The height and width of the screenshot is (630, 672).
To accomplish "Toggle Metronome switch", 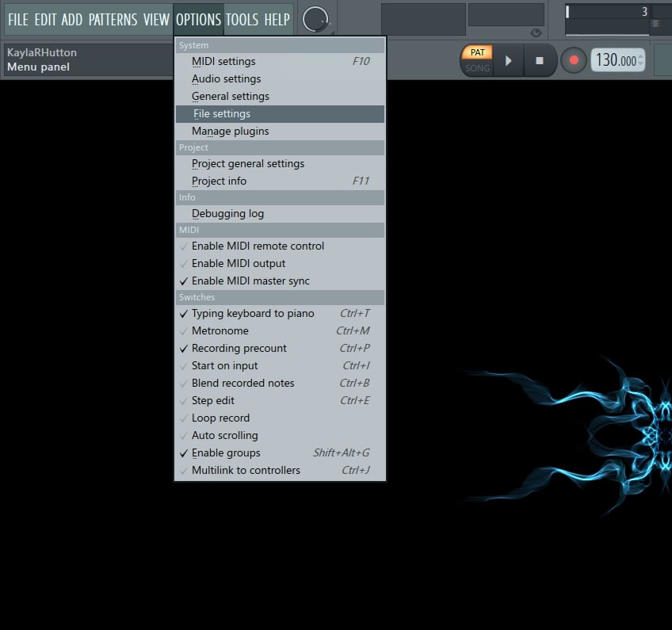I will pyautogui.click(x=220, y=331).
